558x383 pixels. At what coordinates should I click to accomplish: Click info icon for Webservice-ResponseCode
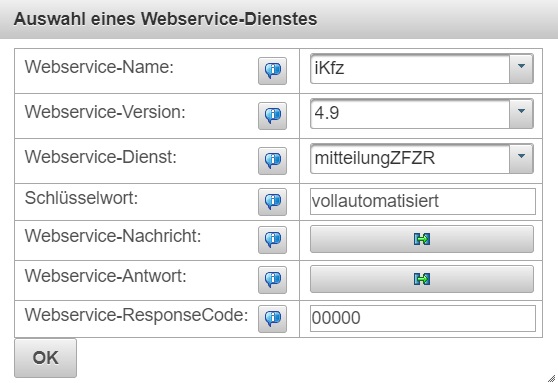(x=272, y=319)
